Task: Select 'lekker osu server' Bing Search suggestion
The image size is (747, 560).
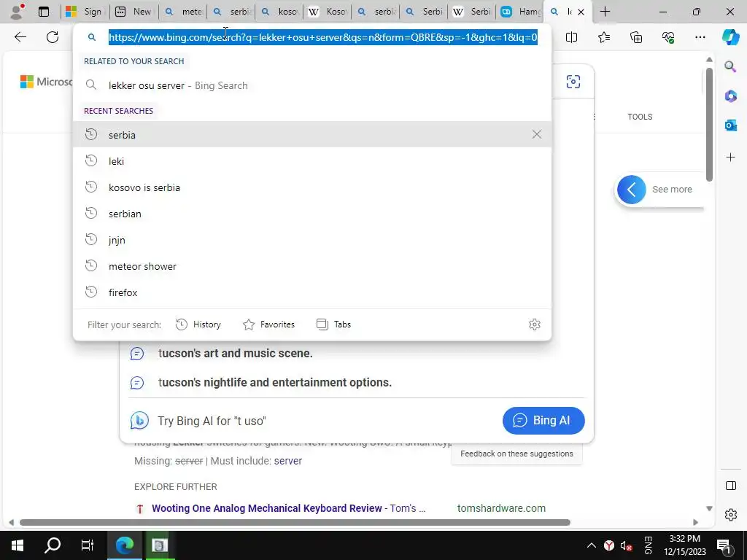Action: (312, 86)
